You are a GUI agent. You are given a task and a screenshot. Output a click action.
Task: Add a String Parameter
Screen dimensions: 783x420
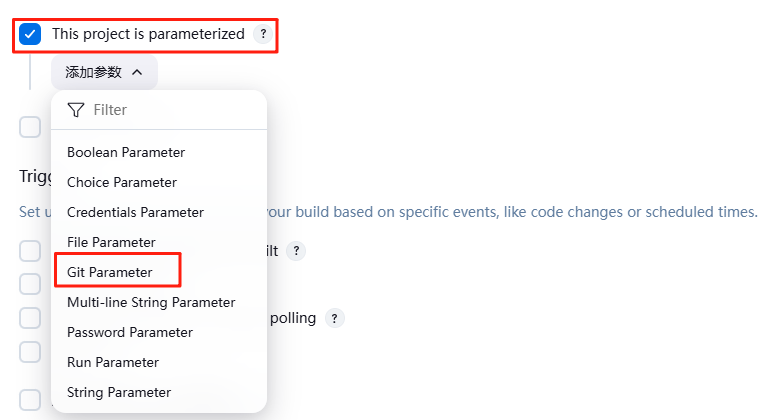coord(119,392)
